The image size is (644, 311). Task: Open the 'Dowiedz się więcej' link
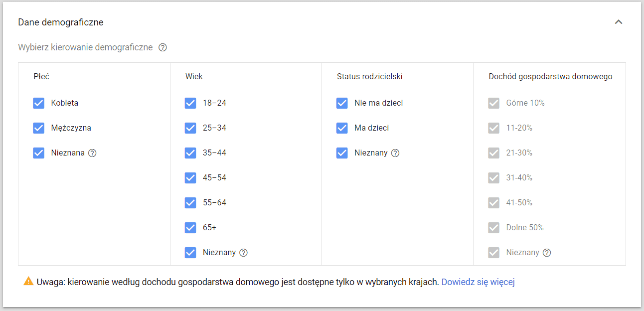coord(478,282)
